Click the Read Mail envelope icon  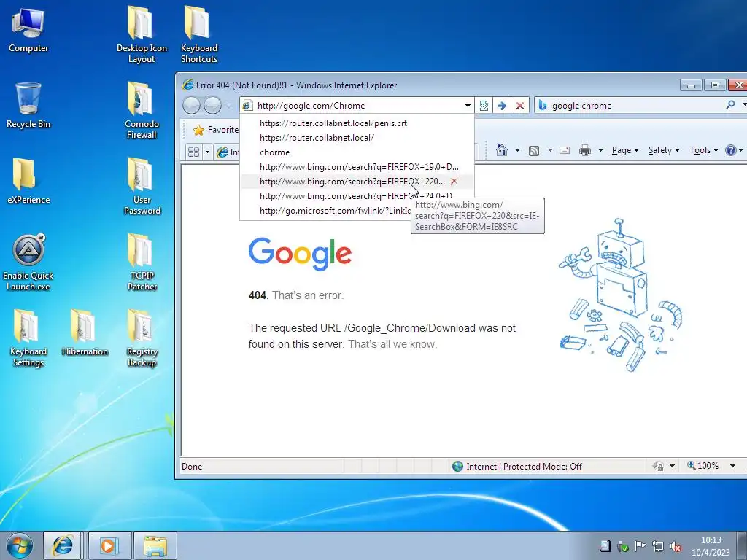pyautogui.click(x=565, y=150)
